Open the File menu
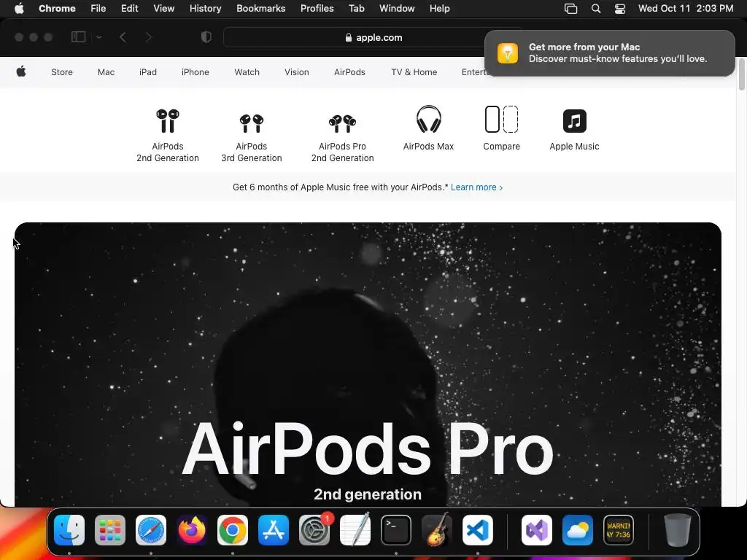The image size is (747, 560). tap(98, 9)
